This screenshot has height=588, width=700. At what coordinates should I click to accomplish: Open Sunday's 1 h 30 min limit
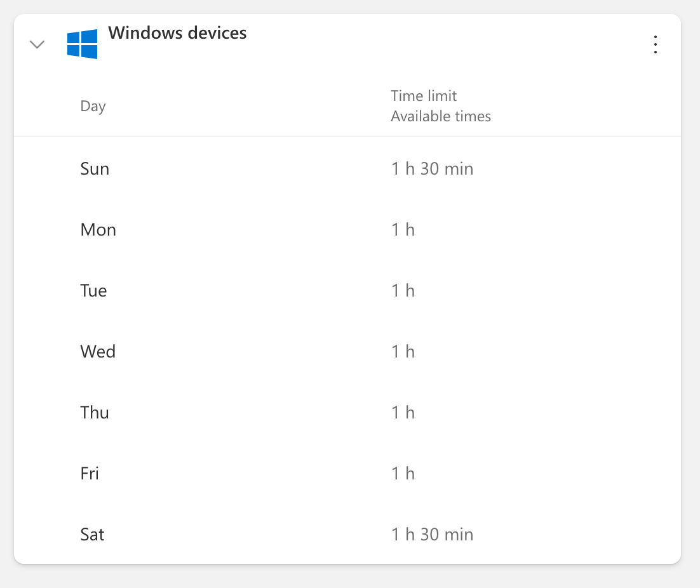click(432, 169)
